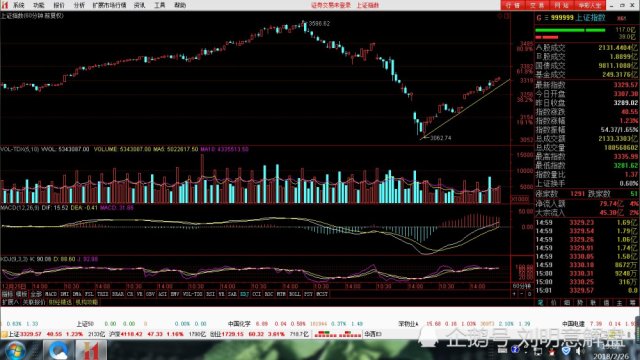Image resolution: width=640 pixels, height=360 pixels.
Task: Open the 系统 menu
Action: (18, 5)
